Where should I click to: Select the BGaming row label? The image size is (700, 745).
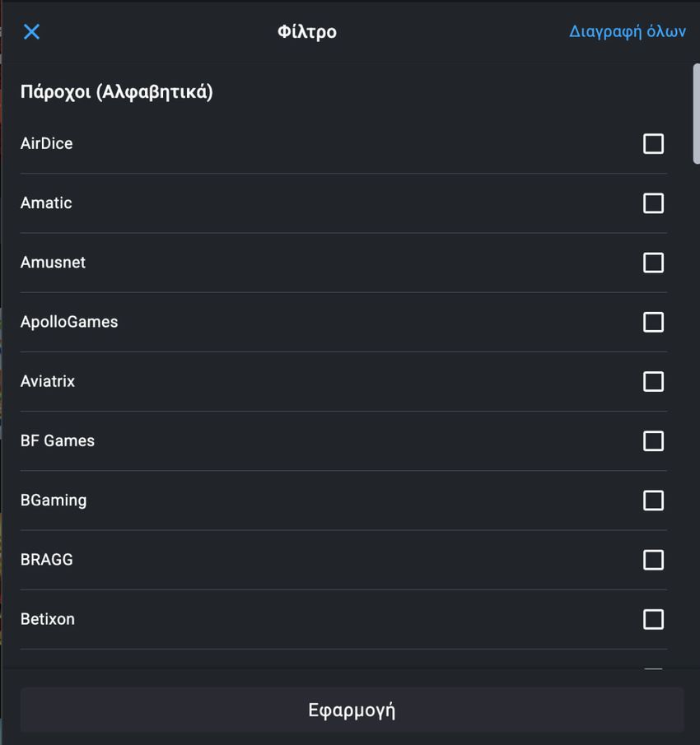coord(54,501)
